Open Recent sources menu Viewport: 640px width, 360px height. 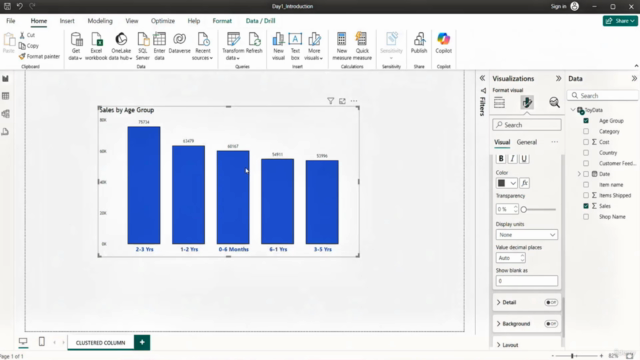click(x=203, y=46)
